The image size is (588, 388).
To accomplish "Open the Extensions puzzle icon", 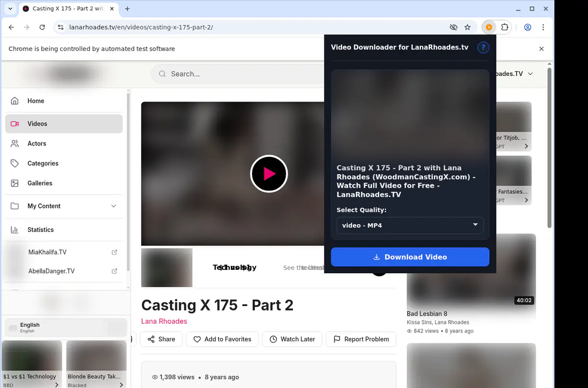I will (504, 27).
